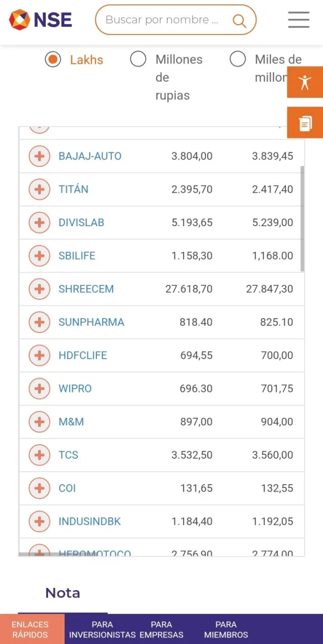Click the search magnifier icon
Screen dimensions: 323x644
point(239,20)
